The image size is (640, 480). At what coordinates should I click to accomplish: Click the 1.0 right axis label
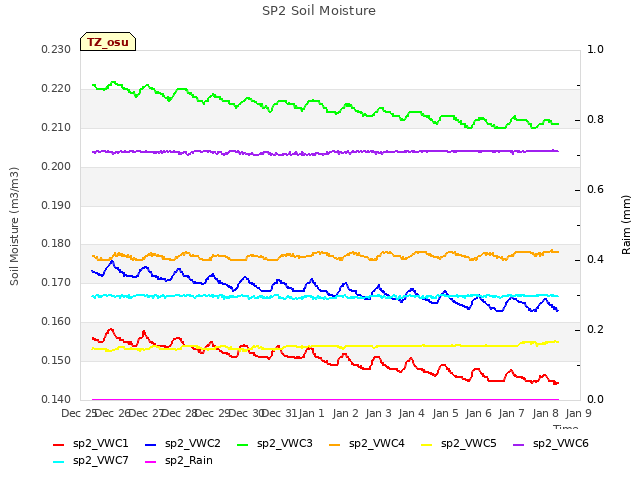(595, 49)
